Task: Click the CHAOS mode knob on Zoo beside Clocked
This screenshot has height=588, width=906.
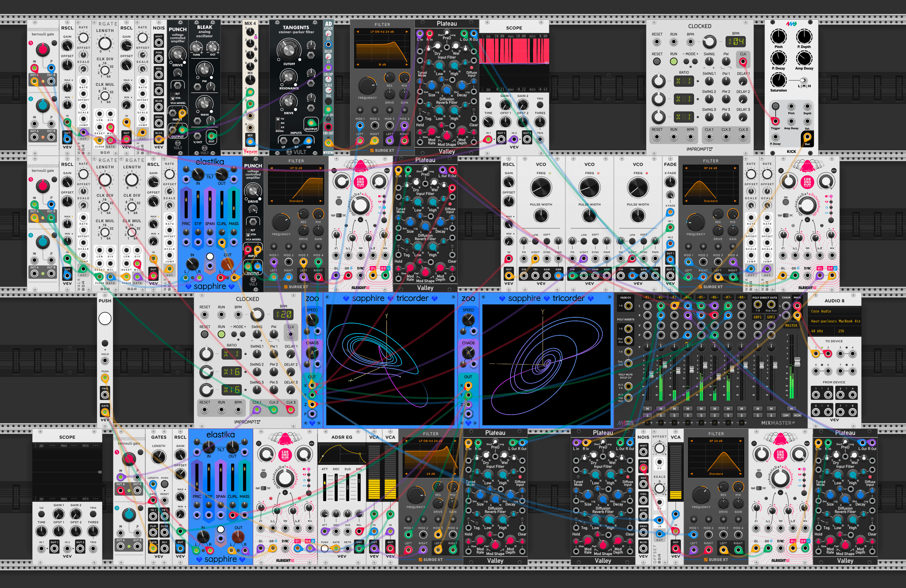Action: coord(312,353)
